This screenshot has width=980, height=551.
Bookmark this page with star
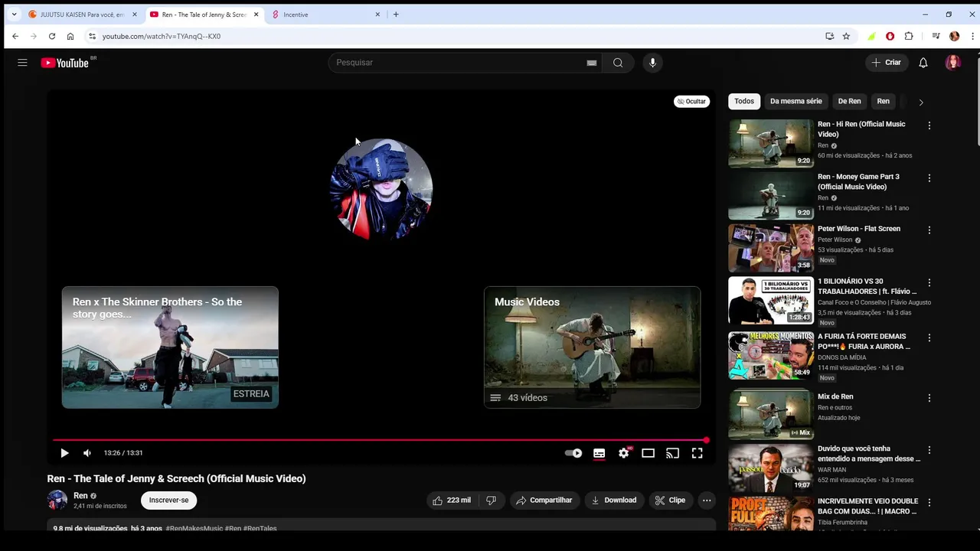[846, 36]
